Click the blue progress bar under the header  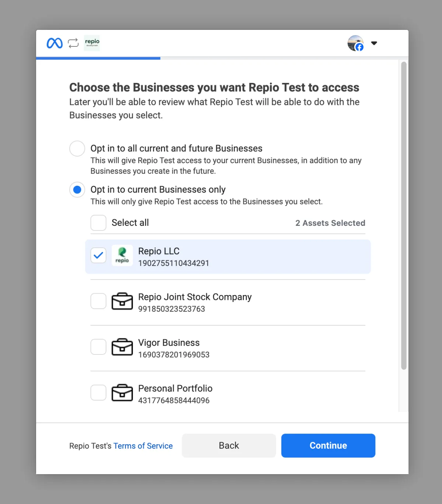98,58
